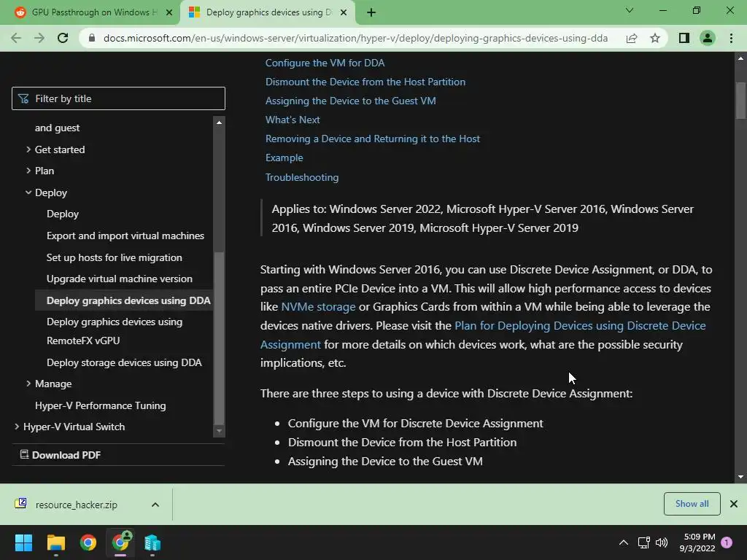Open the NVMe storage link
Image resolution: width=747 pixels, height=560 pixels.
[x=318, y=307]
